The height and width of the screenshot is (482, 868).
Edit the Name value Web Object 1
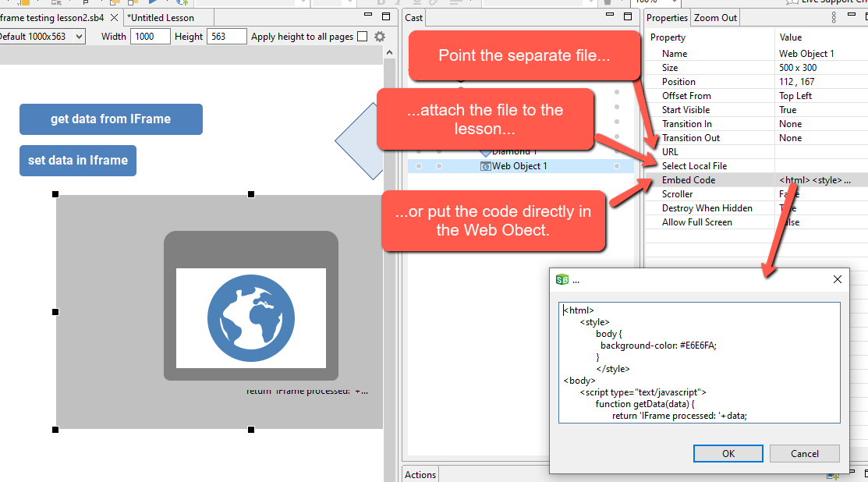[x=806, y=54]
